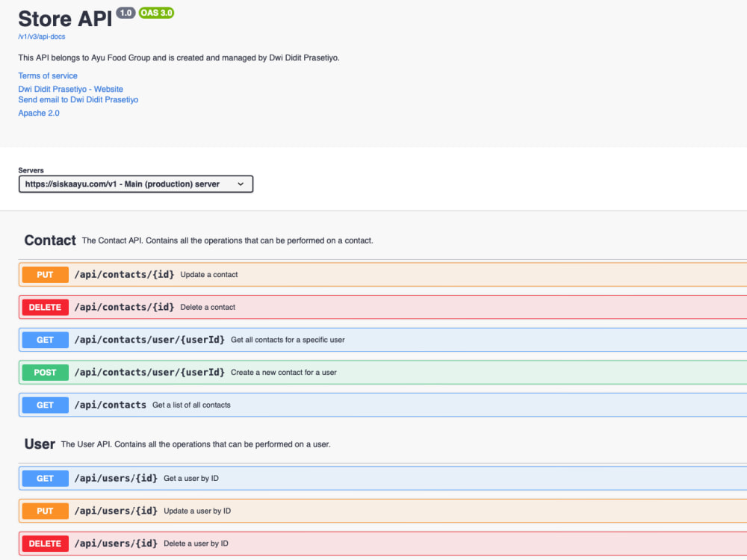Click the /v1/v3/api-docs spec link
This screenshot has width=747, height=560.
[40, 36]
